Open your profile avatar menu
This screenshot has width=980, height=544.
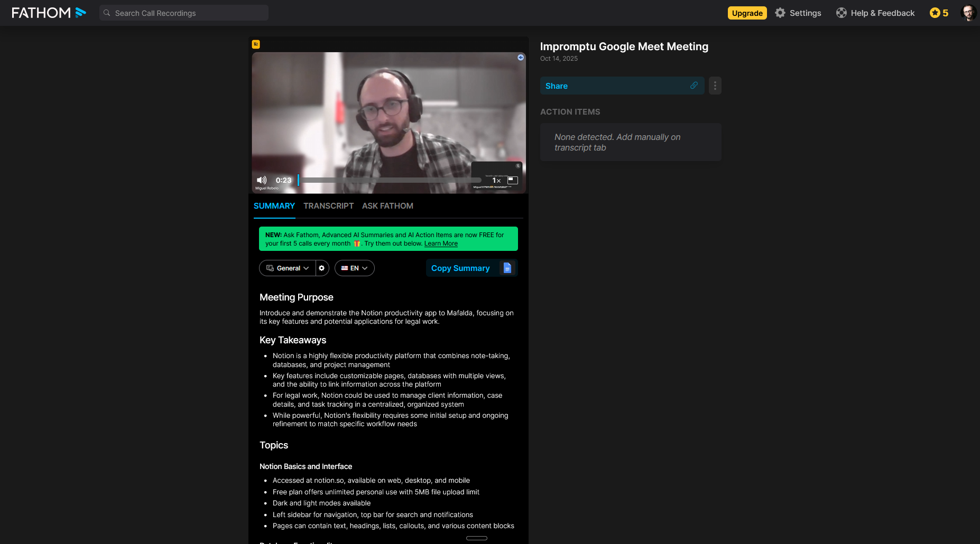[968, 13]
